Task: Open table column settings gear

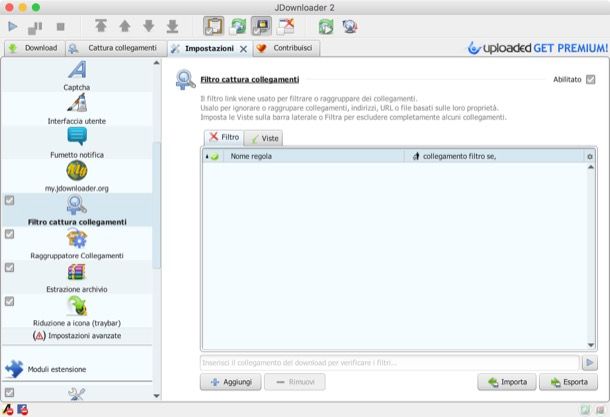Action: click(590, 156)
